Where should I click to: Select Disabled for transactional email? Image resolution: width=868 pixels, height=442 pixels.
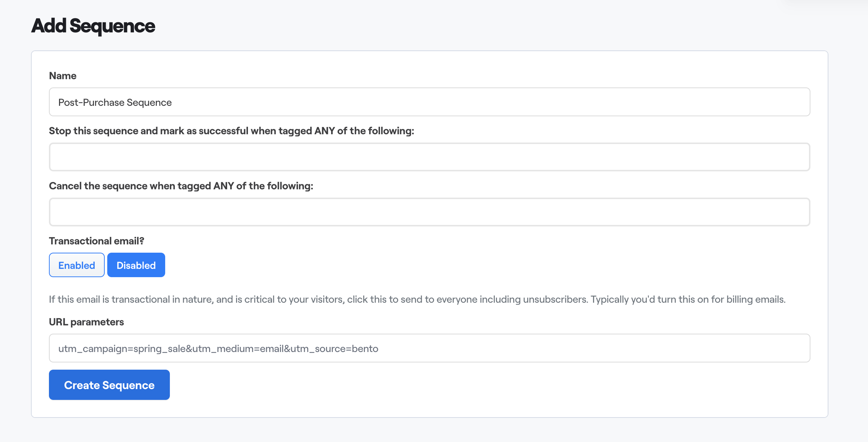[136, 265]
